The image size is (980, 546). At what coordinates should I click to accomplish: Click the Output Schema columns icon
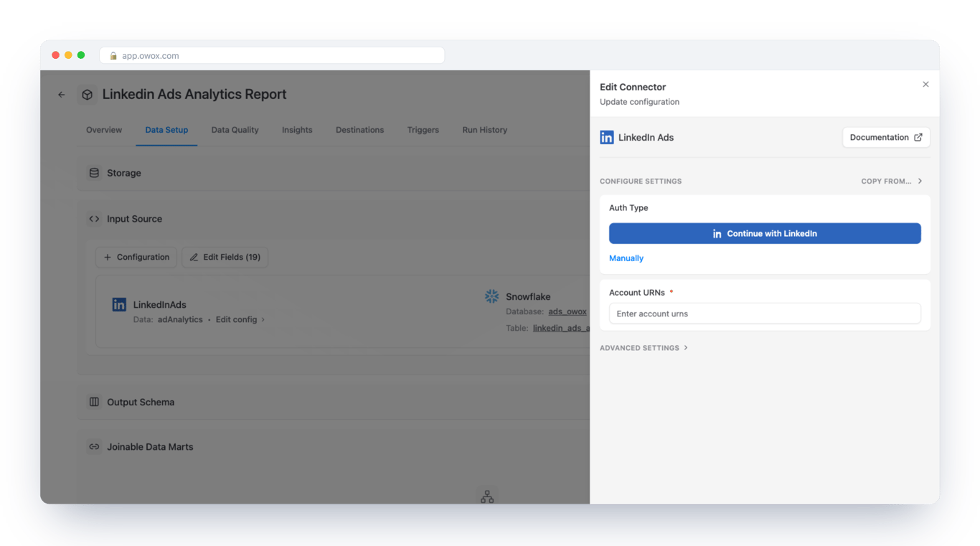[x=94, y=402]
